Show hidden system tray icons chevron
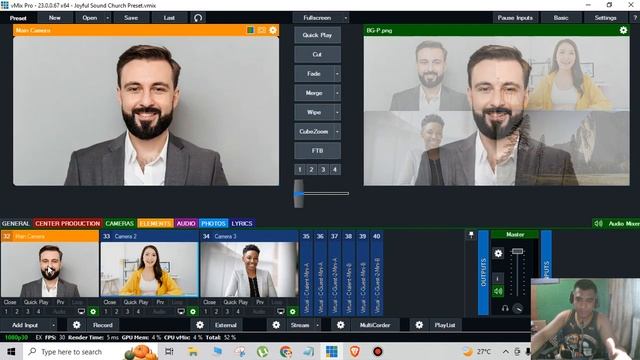The height and width of the screenshot is (360, 640). click(506, 351)
